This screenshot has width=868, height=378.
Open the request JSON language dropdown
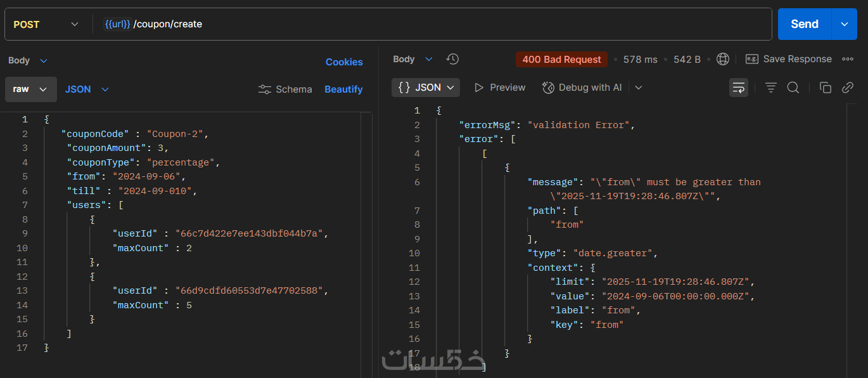(x=87, y=89)
